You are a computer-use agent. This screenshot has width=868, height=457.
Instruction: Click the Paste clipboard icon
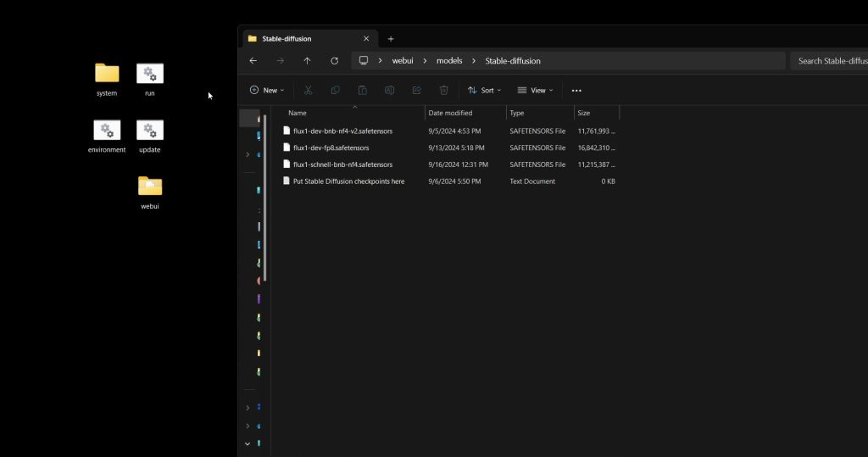pos(362,90)
